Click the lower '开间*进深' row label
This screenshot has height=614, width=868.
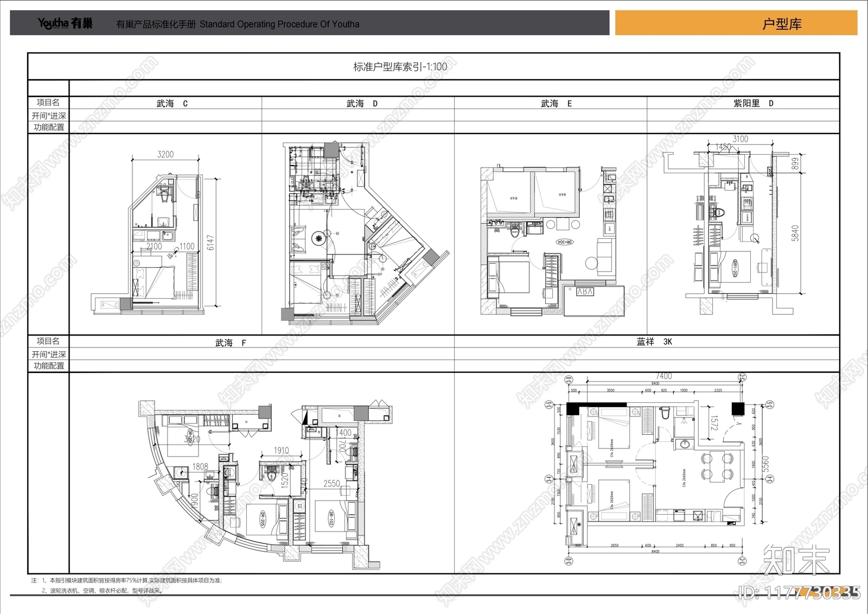[48, 354]
